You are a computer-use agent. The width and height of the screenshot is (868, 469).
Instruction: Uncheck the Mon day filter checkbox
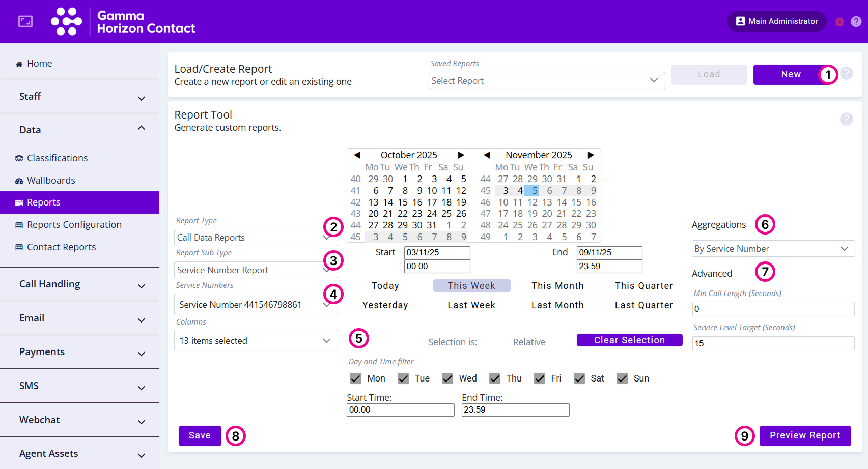pos(355,378)
